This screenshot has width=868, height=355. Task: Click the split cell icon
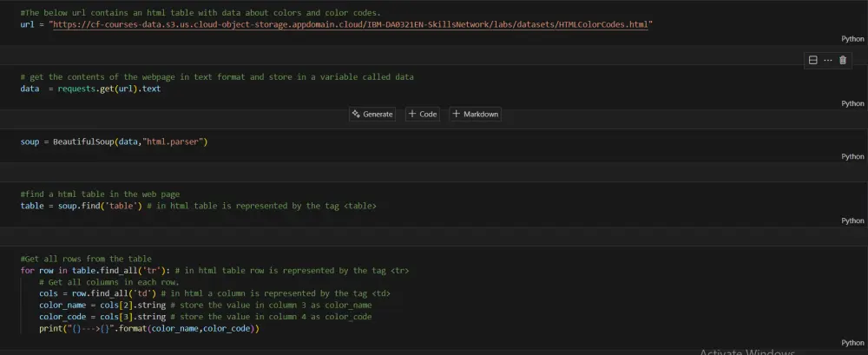pos(812,60)
